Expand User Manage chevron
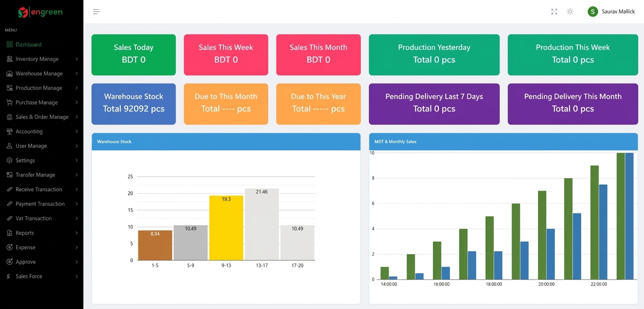Screen dimensions: 644x309 (x=77, y=146)
